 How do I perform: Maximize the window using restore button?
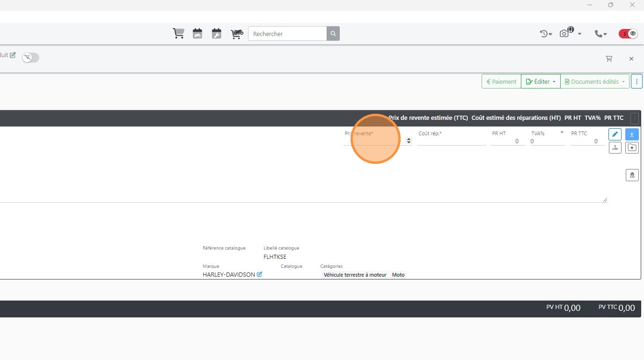(x=611, y=5)
